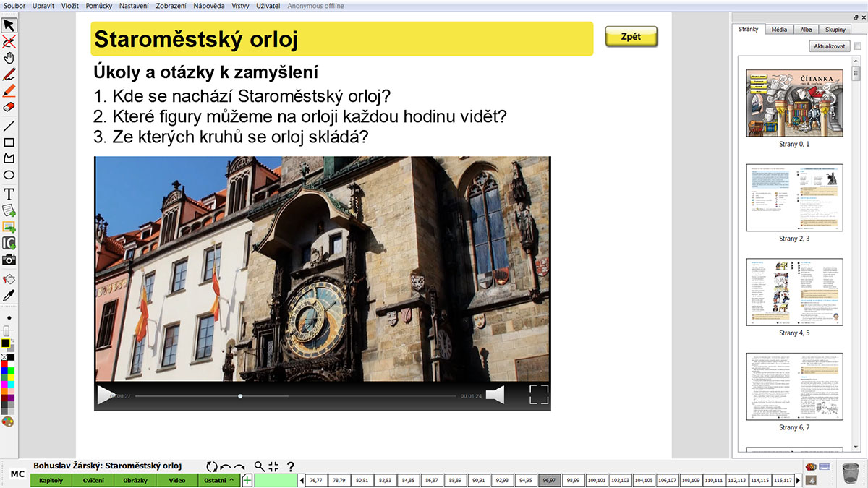Switch to the Média tab
This screenshot has width=868, height=488.
pyautogui.click(x=779, y=30)
